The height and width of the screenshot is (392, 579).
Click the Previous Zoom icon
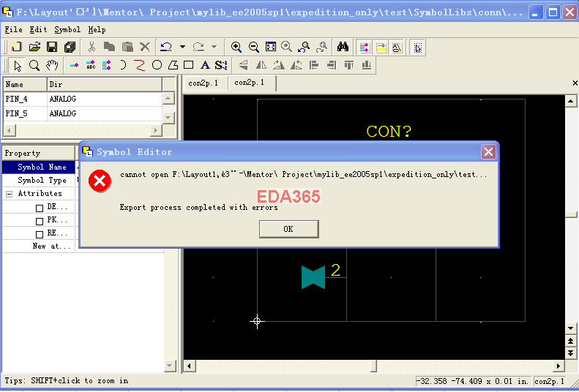[304, 47]
